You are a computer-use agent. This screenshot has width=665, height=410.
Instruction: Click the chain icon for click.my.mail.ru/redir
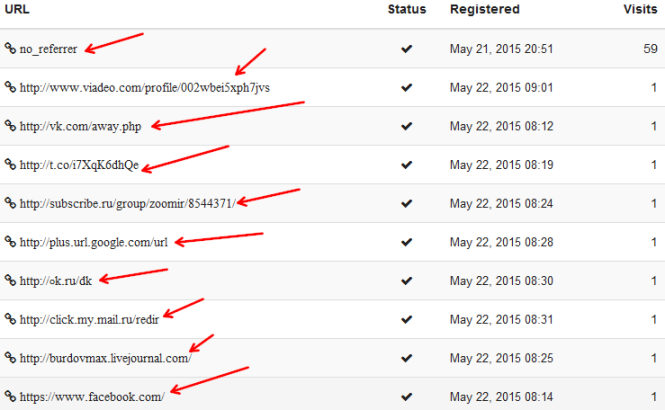10,319
